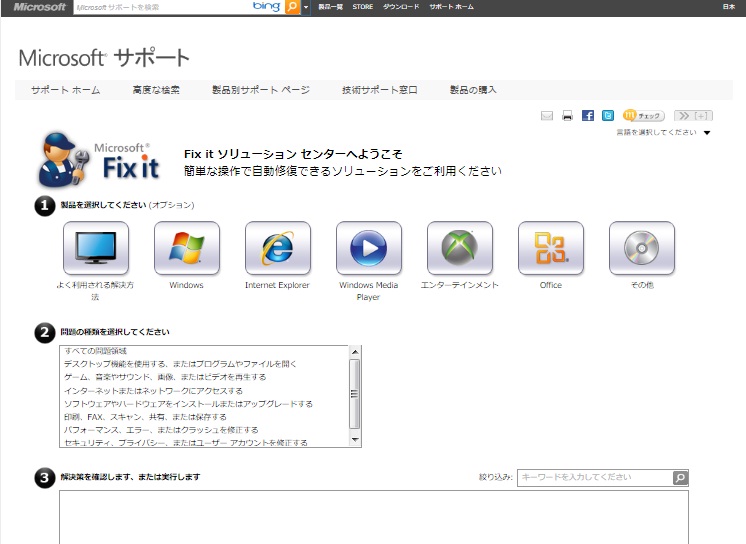The image size is (746, 544).
Task: Click the Windows label under icon
Action: coord(186,285)
